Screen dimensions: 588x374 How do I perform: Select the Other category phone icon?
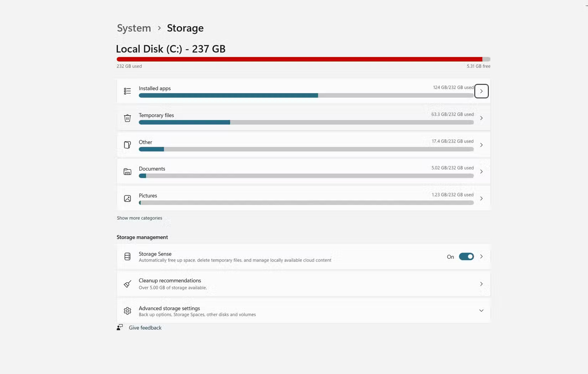pos(127,145)
